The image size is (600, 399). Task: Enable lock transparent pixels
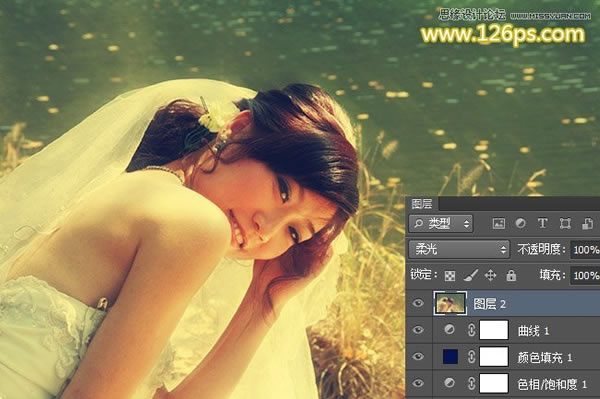click(450, 275)
